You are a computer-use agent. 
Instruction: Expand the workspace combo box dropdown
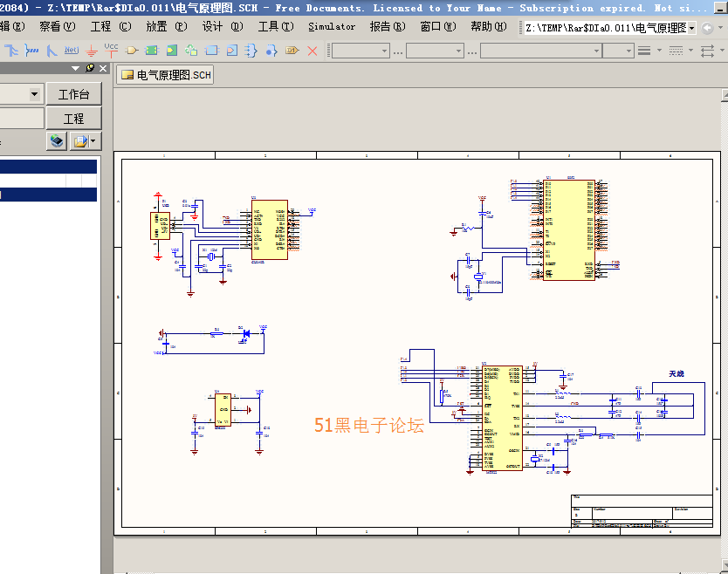coord(34,94)
